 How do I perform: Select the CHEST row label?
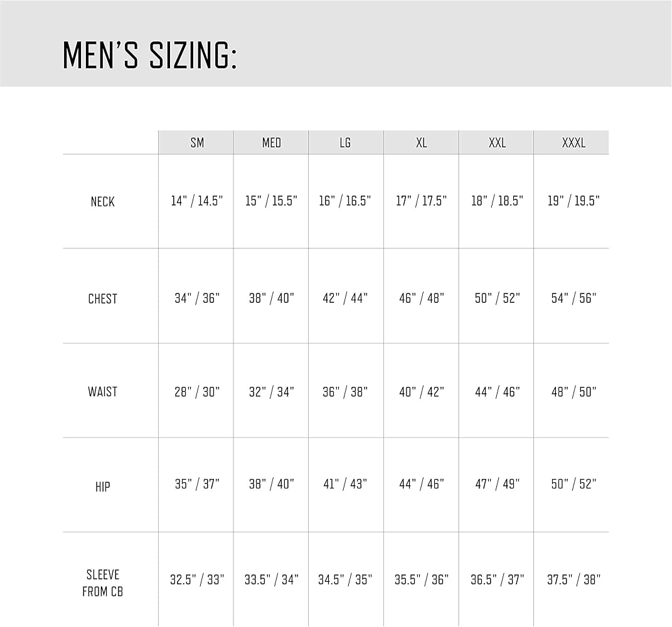[103, 299]
